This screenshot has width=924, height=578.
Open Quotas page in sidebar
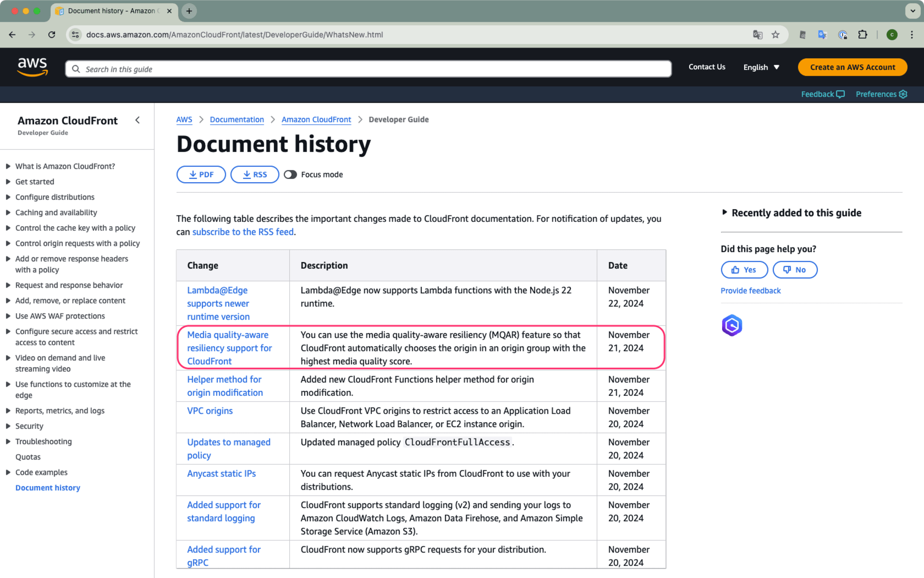[x=28, y=457]
